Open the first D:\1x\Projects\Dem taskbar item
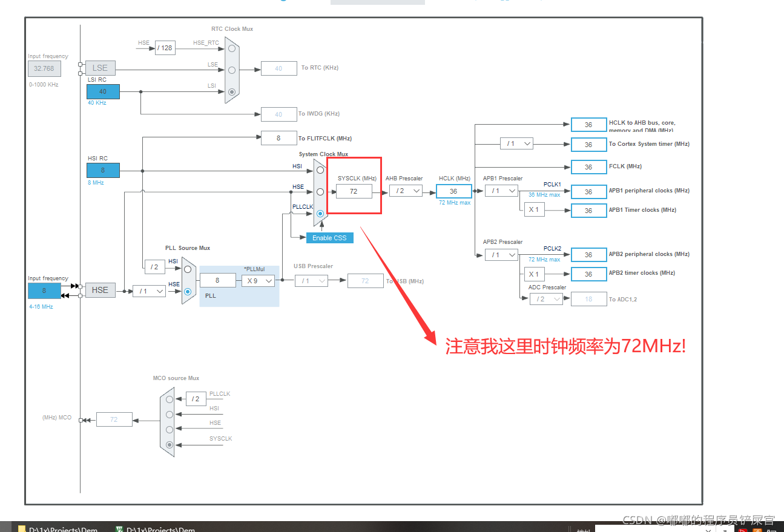 [x=58, y=528]
